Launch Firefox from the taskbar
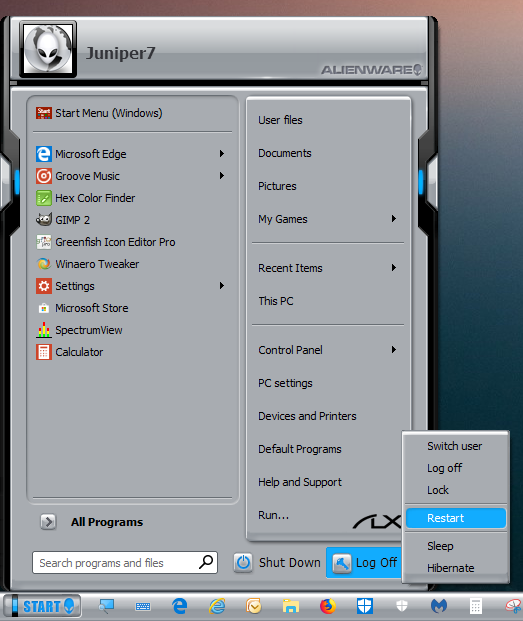Viewport: 523px width, 621px height. (x=328, y=606)
